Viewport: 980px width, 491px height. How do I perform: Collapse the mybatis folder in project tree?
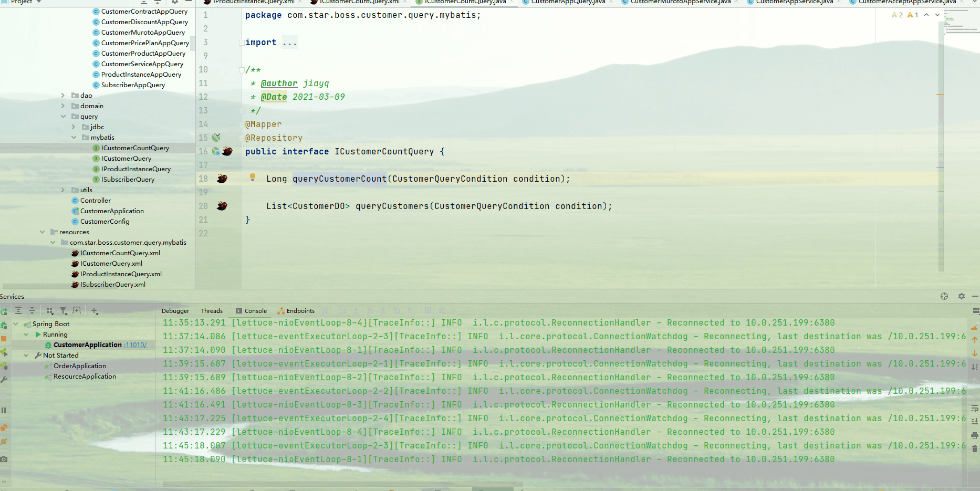point(74,138)
